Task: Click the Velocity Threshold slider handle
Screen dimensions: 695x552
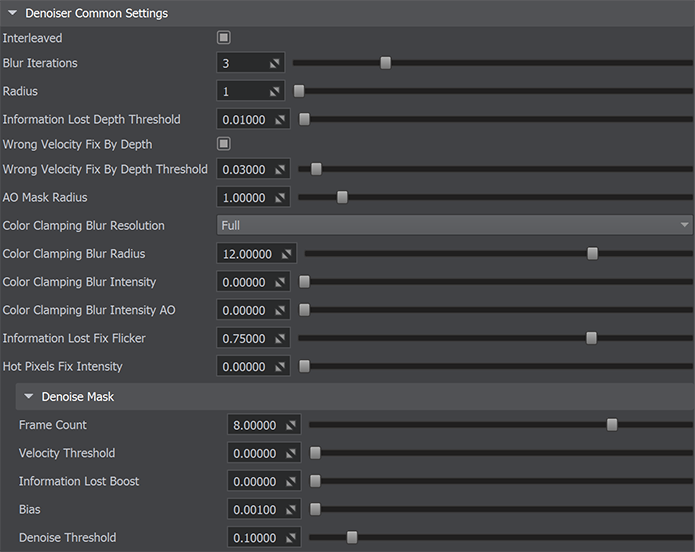Action: [x=315, y=453]
